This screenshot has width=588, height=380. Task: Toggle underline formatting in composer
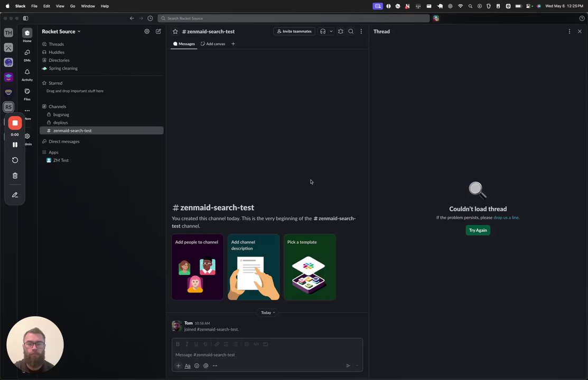coord(196,344)
